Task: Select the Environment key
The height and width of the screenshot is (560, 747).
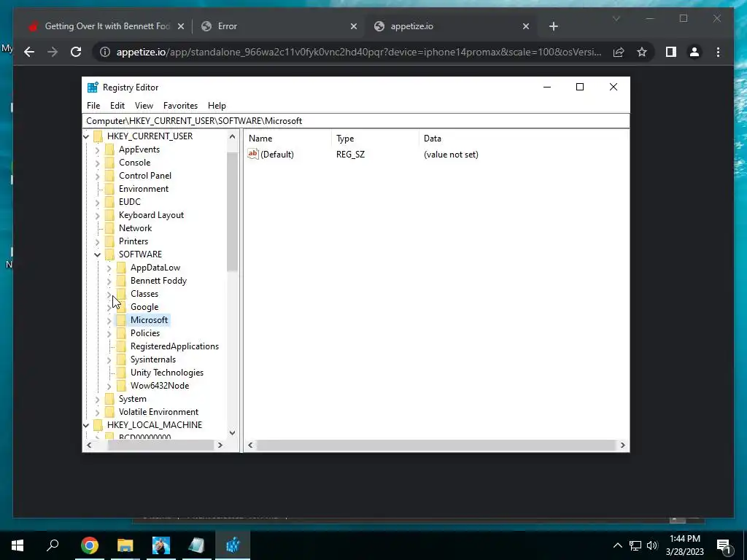Action: coord(144,189)
